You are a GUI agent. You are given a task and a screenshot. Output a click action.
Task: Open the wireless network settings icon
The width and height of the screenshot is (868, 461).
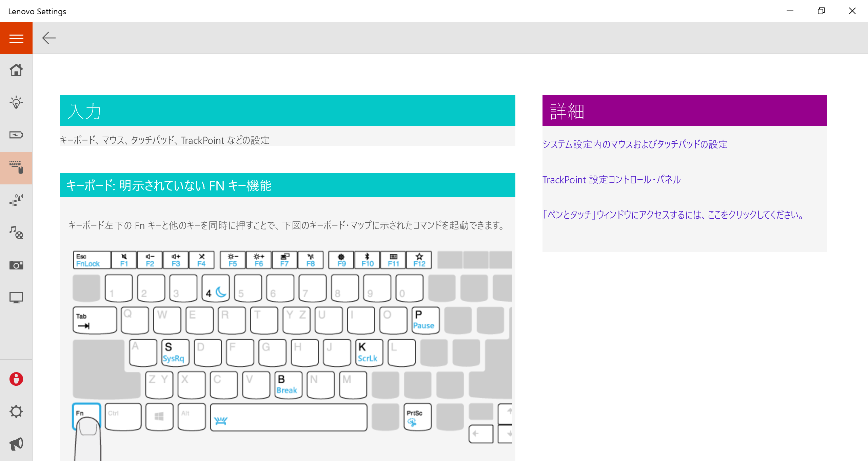16,200
